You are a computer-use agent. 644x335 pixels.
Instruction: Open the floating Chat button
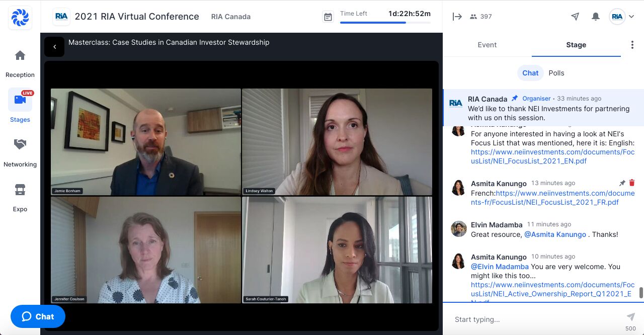coord(38,316)
